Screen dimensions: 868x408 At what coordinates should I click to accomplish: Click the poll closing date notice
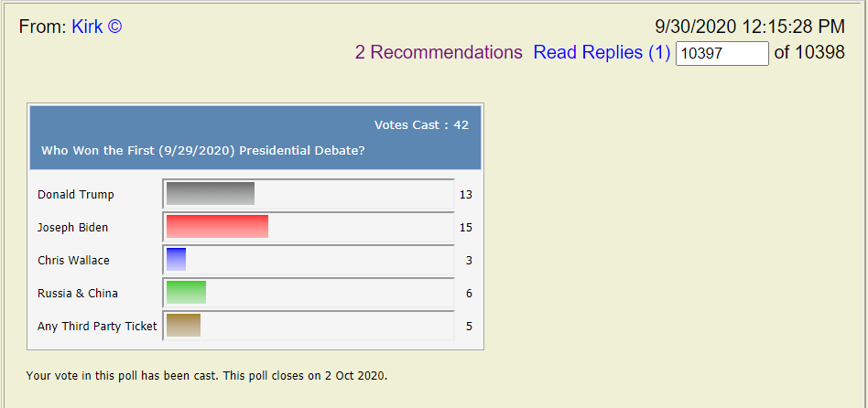point(207,376)
